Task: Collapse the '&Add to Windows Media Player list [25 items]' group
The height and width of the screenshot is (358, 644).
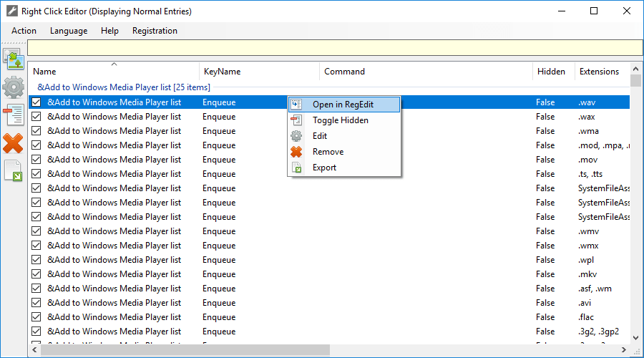Action: 124,87
